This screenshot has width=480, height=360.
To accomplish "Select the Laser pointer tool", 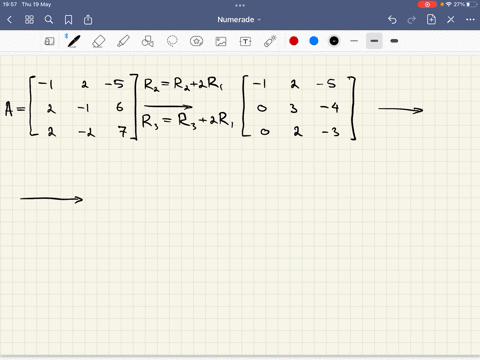I will (x=270, y=41).
